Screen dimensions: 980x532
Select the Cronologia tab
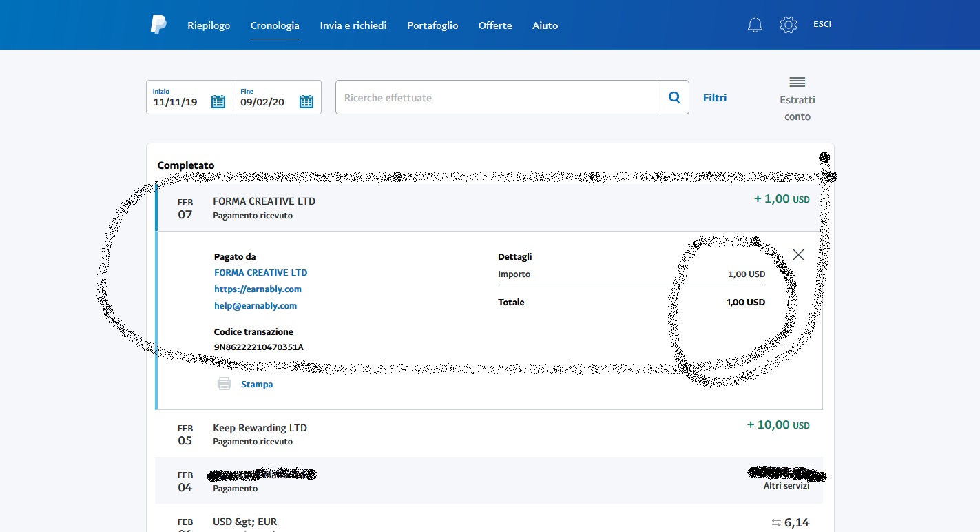click(275, 25)
